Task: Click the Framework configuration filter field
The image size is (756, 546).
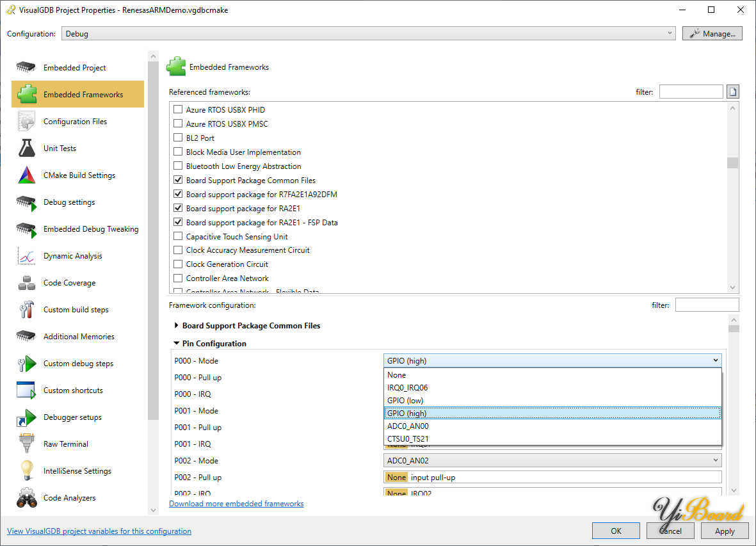Action: [x=707, y=305]
